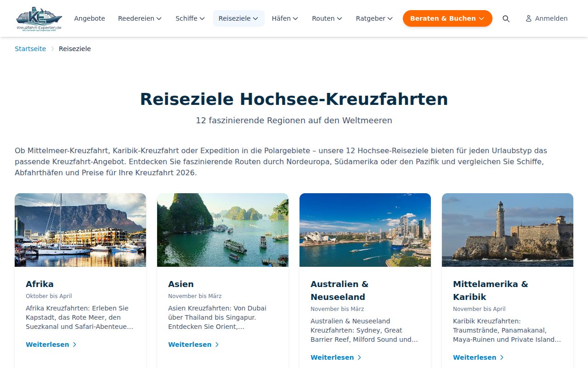Click the breadcrumb separator chevron icon
Image resolution: width=588 pixels, height=368 pixels.
52,49
